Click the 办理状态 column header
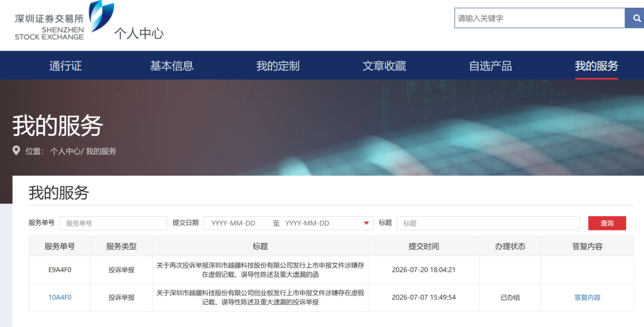This screenshot has width=644, height=327. click(510, 246)
